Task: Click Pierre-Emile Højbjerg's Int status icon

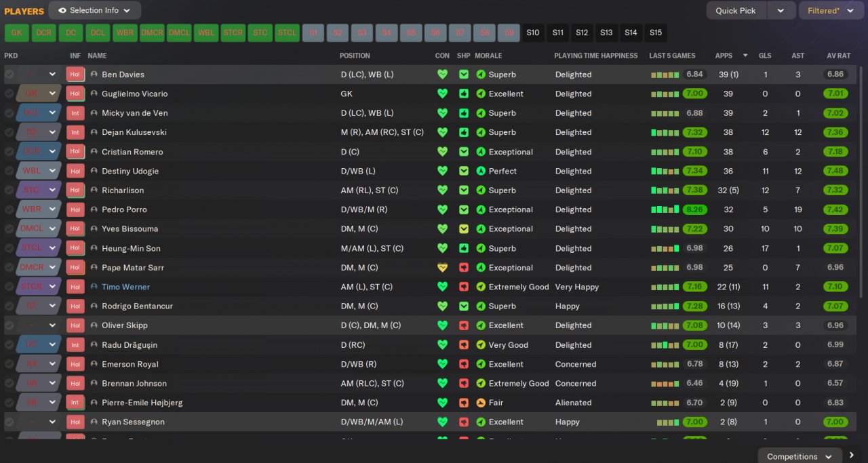Action: click(x=75, y=403)
